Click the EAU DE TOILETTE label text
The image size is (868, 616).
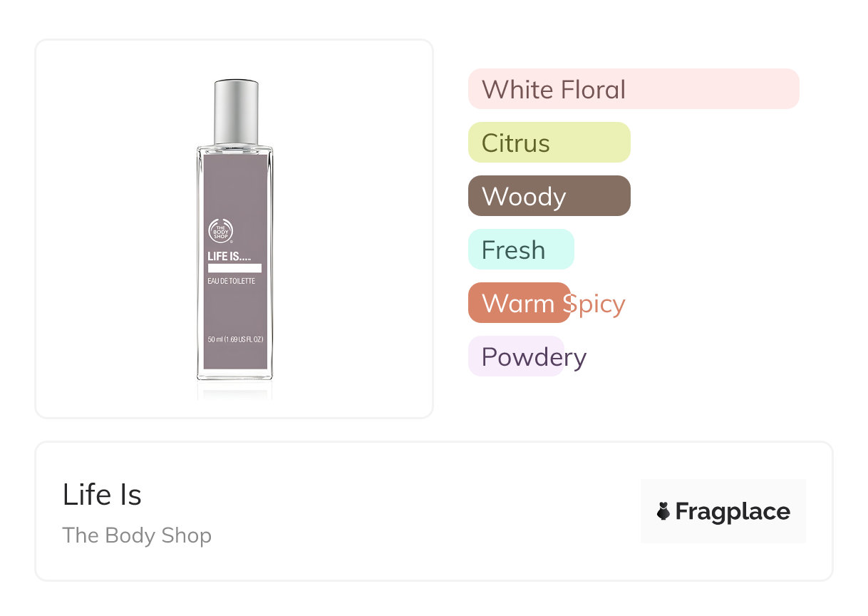click(231, 281)
